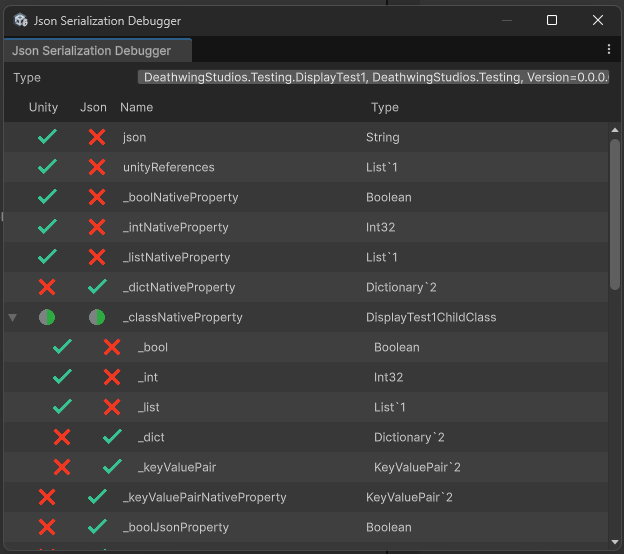Select the _dictNativeProperty name
The width and height of the screenshot is (624, 554).
click(x=179, y=287)
